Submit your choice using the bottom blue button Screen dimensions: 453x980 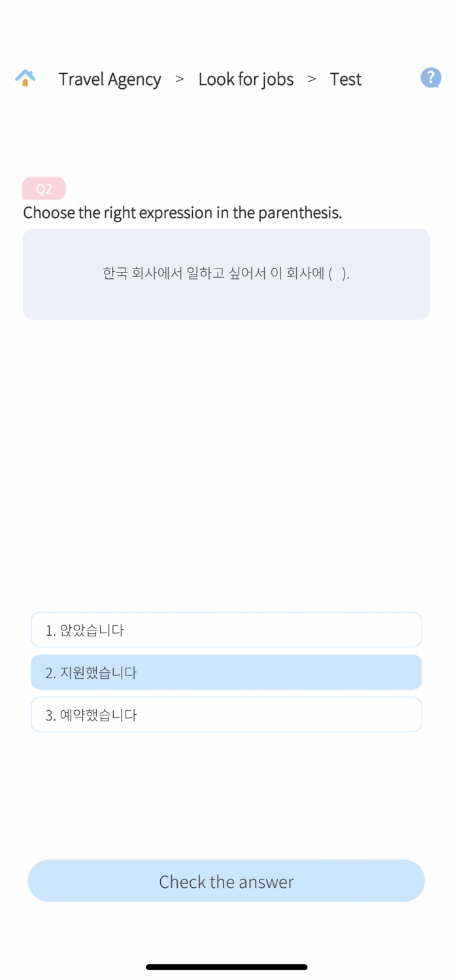pos(226,881)
